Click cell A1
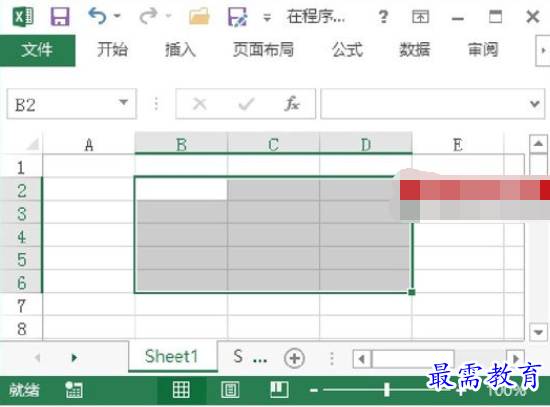This screenshot has width=550, height=407. 89,166
